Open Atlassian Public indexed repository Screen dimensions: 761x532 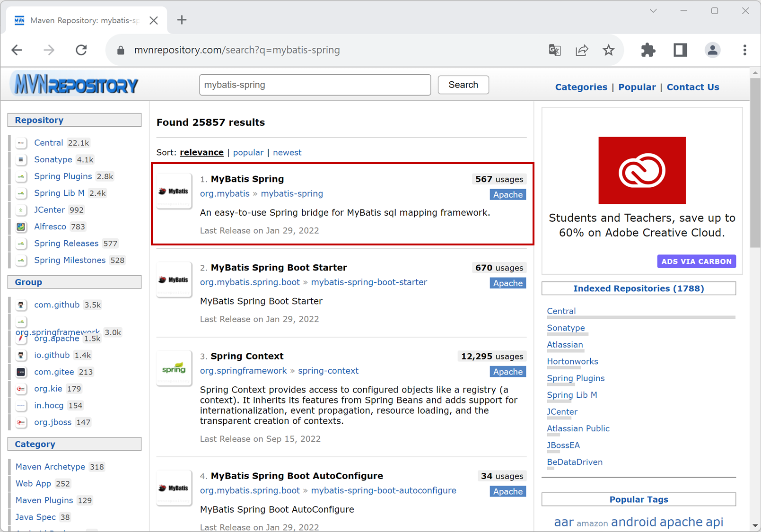tap(578, 428)
